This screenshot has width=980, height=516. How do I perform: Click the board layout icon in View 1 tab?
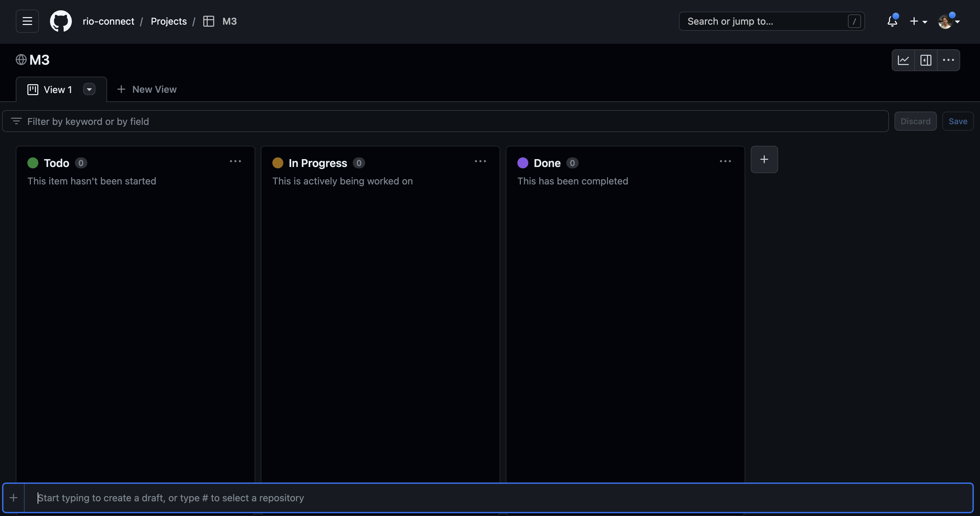click(x=33, y=89)
